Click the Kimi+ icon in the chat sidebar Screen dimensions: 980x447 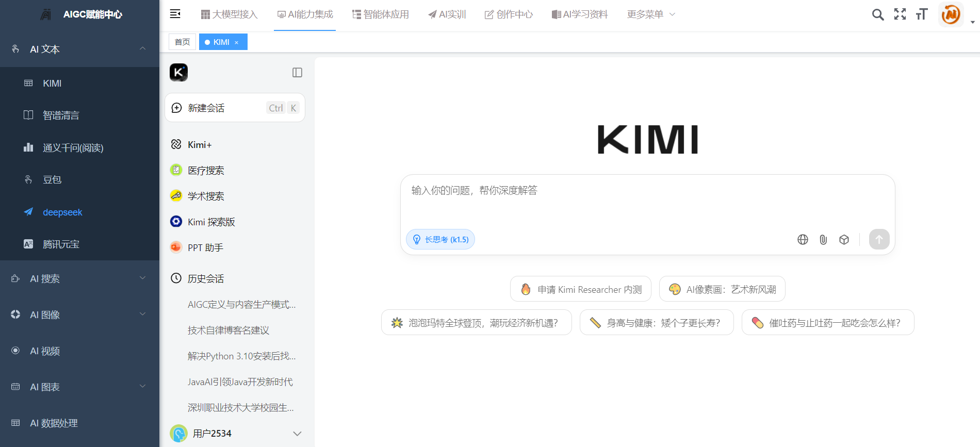pos(176,144)
